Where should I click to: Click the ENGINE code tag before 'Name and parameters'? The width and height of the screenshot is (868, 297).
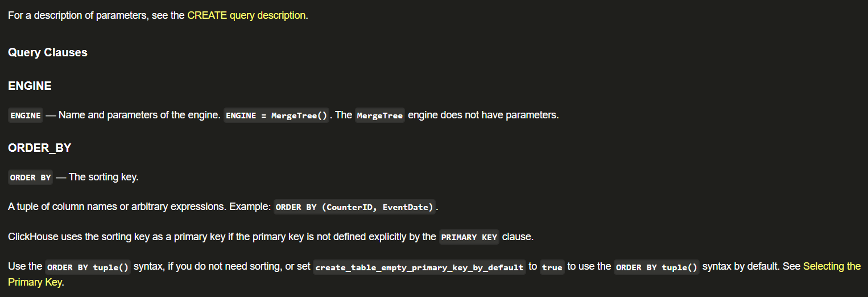click(x=26, y=115)
